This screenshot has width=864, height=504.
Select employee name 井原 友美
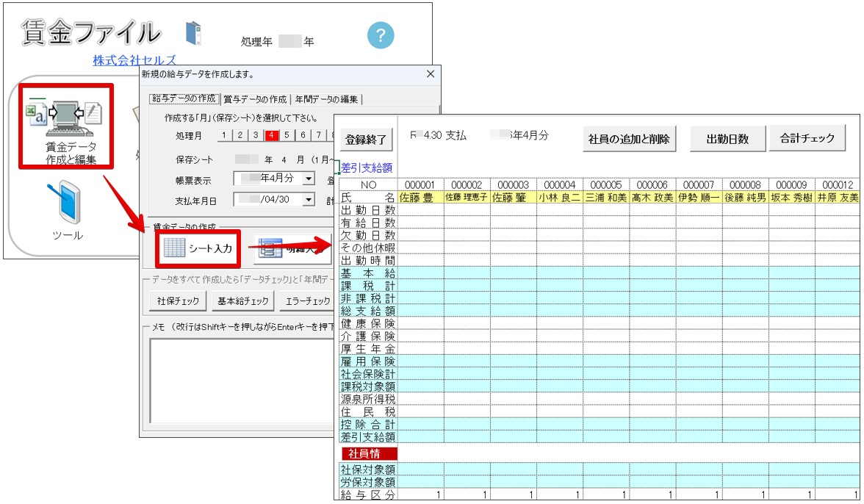(838, 197)
